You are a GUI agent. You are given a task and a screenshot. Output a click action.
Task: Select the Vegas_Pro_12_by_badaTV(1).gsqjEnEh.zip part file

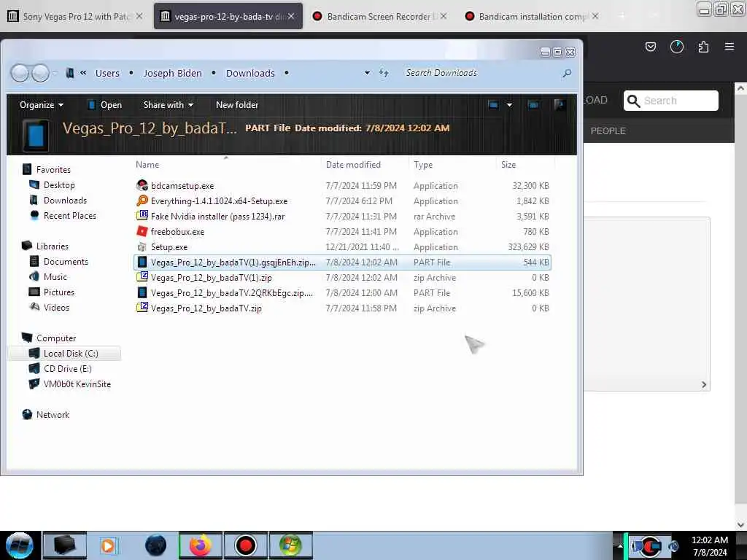[x=342, y=262]
